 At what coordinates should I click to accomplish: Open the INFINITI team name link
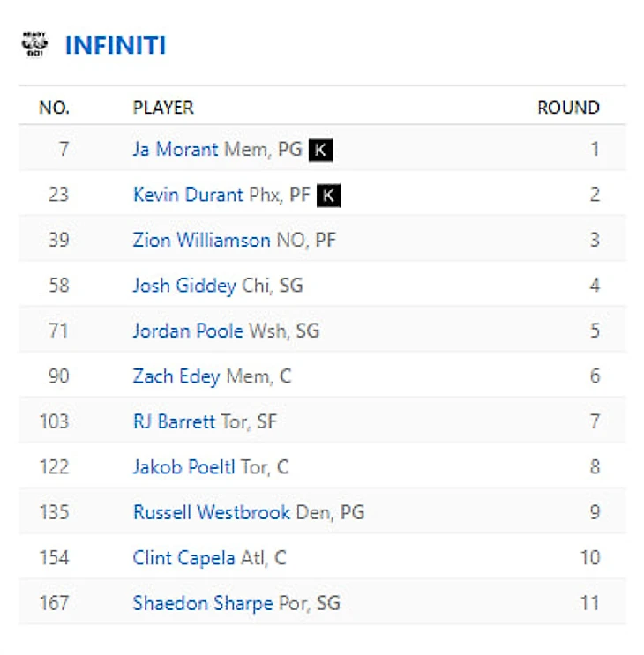pos(116,45)
